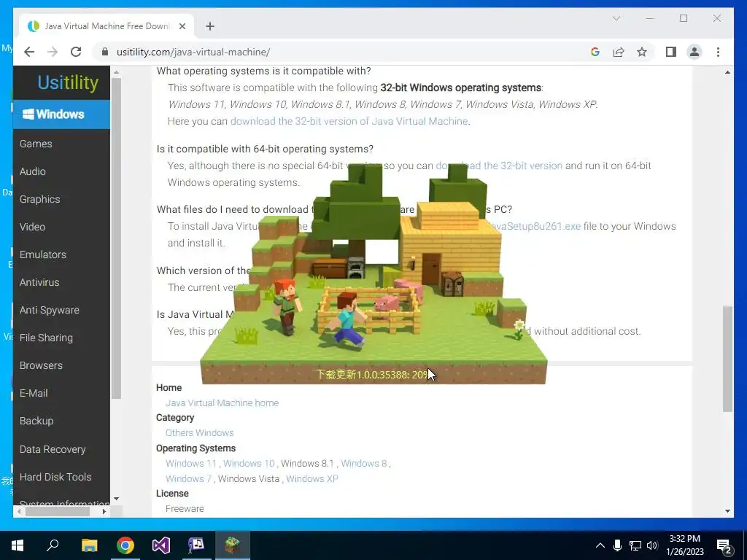Click the Windows XP operating system link
Viewport: 747px width, 560px height.
[312, 478]
